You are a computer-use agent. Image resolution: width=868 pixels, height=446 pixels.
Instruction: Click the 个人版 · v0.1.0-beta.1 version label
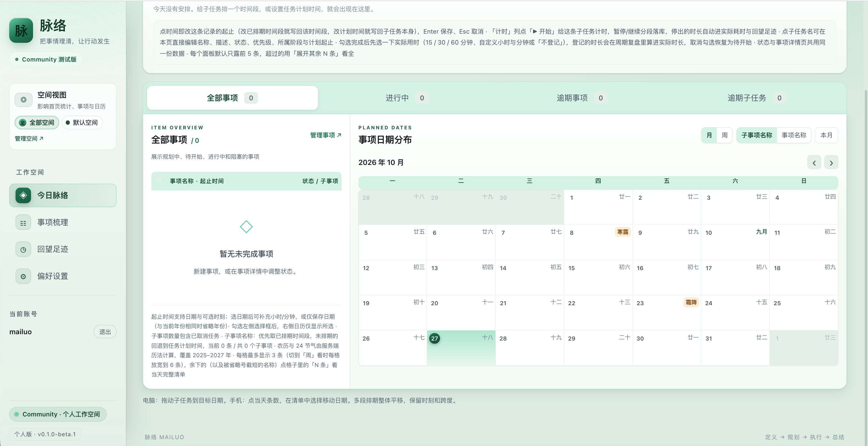click(x=45, y=434)
